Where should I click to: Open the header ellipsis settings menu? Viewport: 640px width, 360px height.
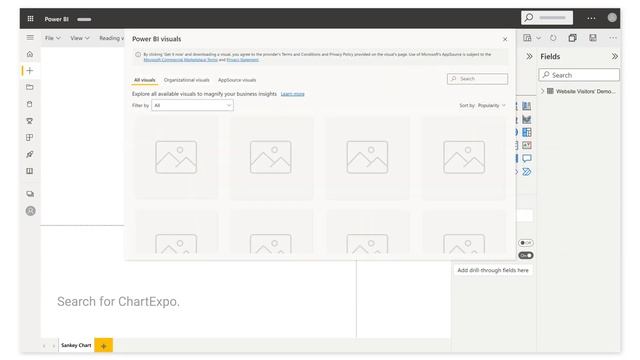[x=591, y=18]
